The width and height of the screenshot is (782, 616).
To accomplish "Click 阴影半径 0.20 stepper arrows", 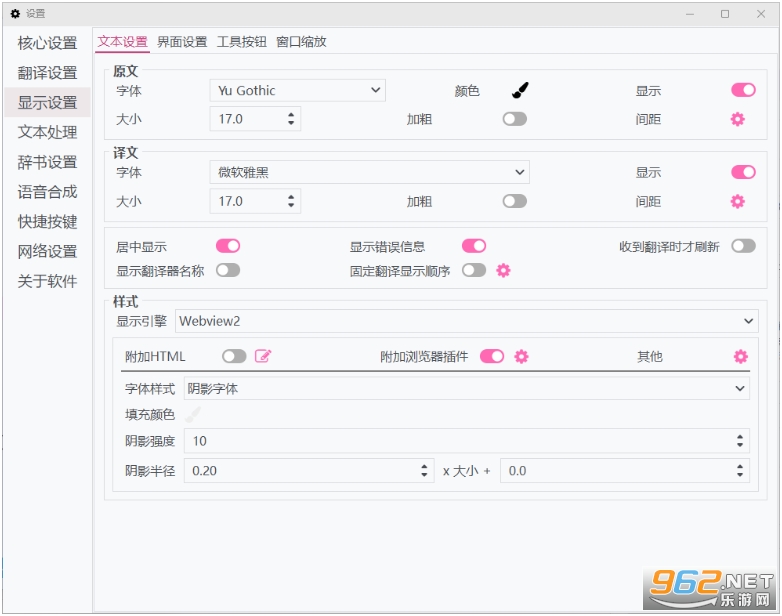I will [424, 470].
